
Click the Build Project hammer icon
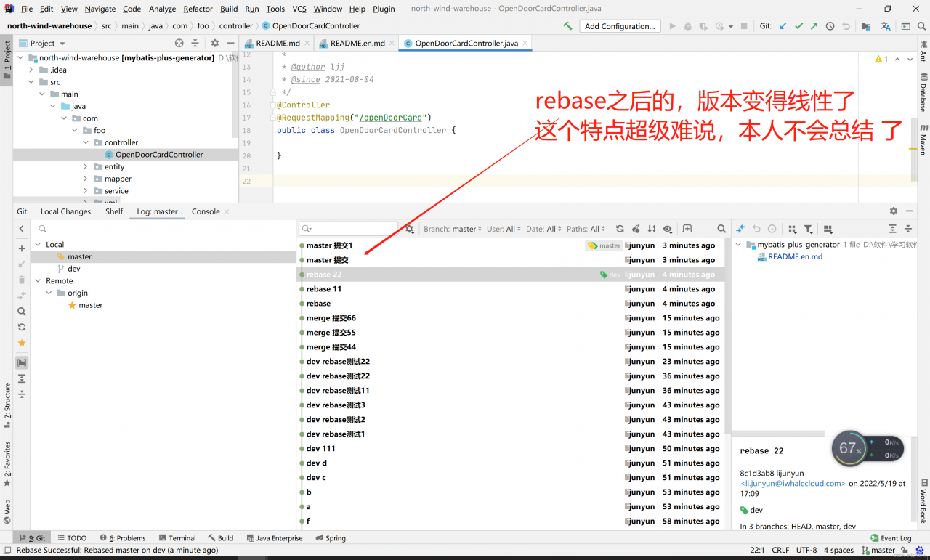567,26
